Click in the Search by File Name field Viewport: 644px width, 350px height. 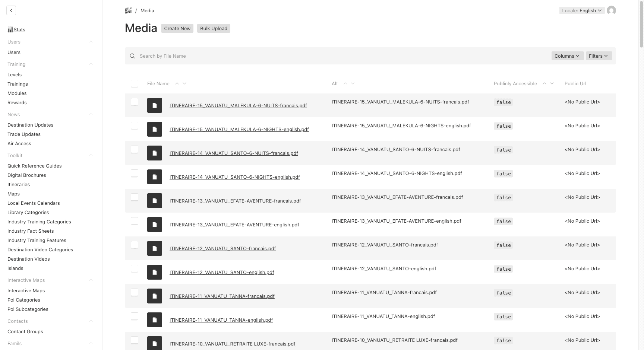(x=335, y=56)
